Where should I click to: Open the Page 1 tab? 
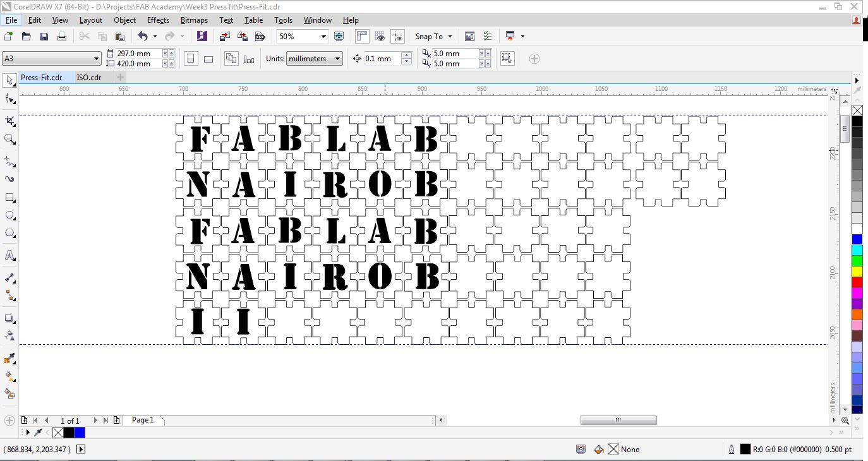tap(143, 420)
